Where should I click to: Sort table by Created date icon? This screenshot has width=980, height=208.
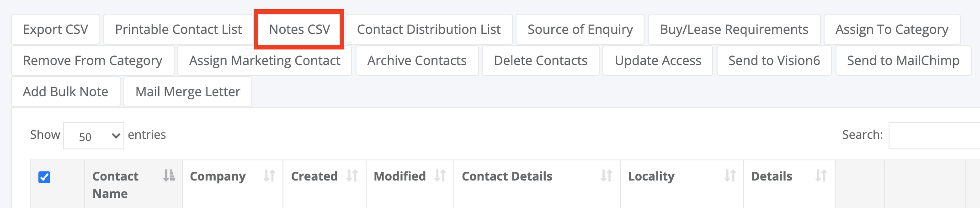click(x=352, y=175)
